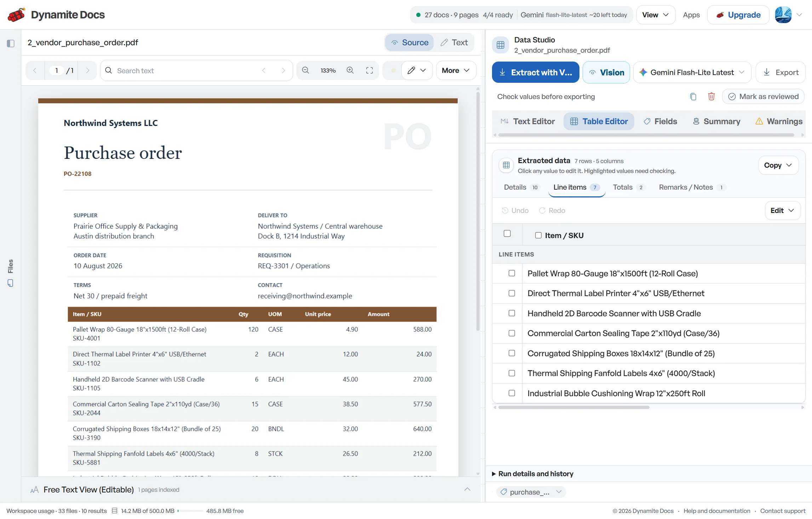
Task: Select the Thermal Shipping Fanfold Labels row checkbox
Action: [512, 373]
